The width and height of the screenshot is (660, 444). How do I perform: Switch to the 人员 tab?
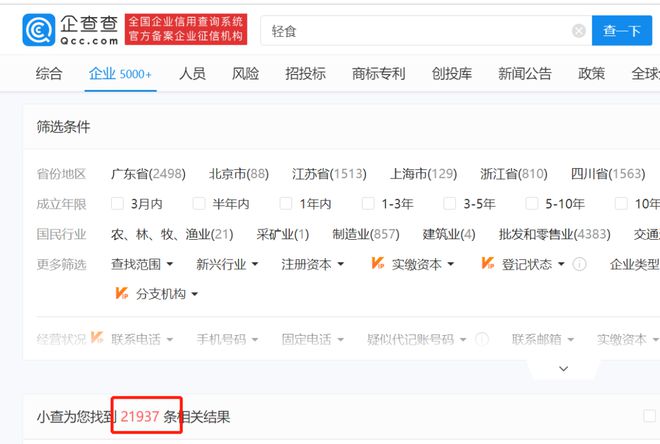tap(192, 74)
